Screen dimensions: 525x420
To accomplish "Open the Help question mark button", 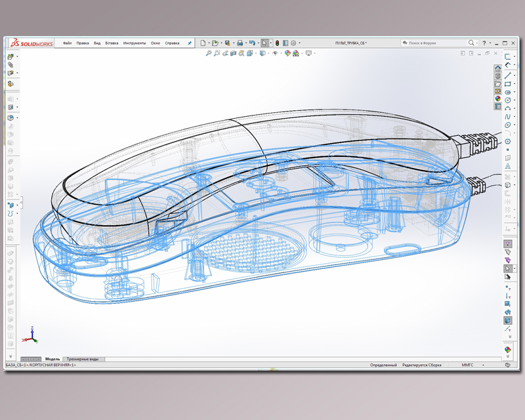I will tap(484, 43).
